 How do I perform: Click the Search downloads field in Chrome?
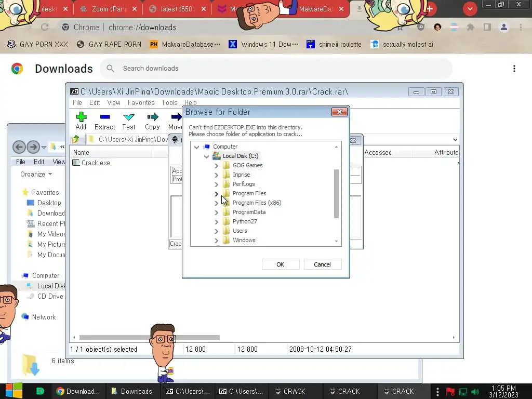click(x=276, y=69)
